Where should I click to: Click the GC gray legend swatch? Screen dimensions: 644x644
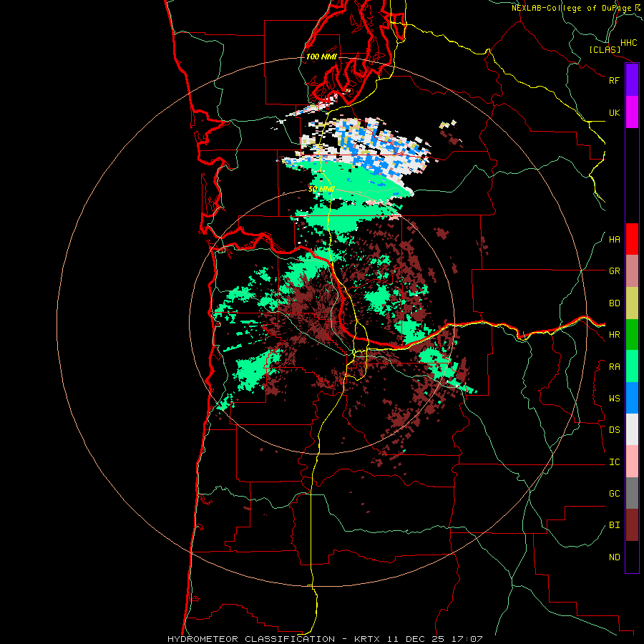tap(632, 493)
